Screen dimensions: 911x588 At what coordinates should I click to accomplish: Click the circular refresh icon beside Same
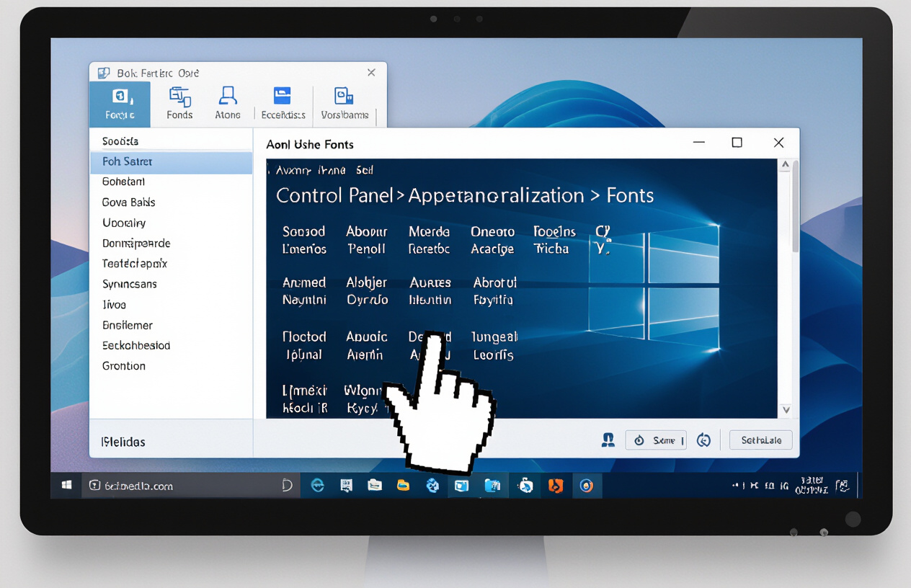coord(704,440)
